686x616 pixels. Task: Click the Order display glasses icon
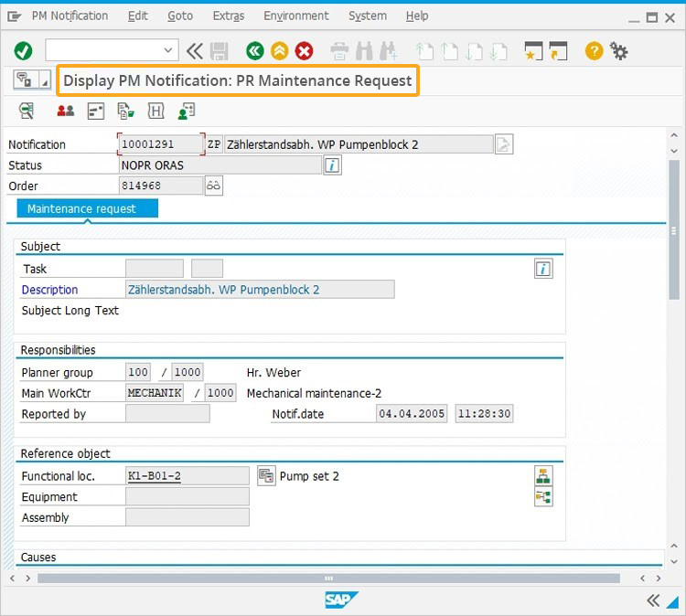(213, 186)
